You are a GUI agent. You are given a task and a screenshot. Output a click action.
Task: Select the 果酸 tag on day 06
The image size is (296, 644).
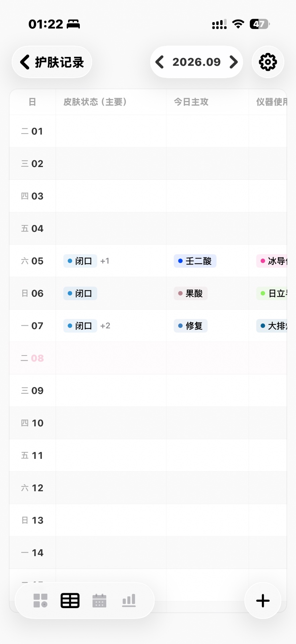click(190, 293)
